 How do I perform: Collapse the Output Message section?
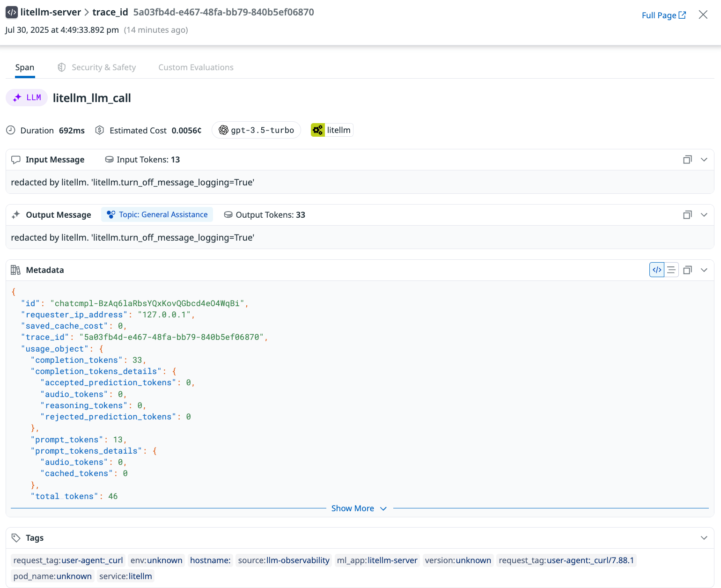[x=704, y=214]
